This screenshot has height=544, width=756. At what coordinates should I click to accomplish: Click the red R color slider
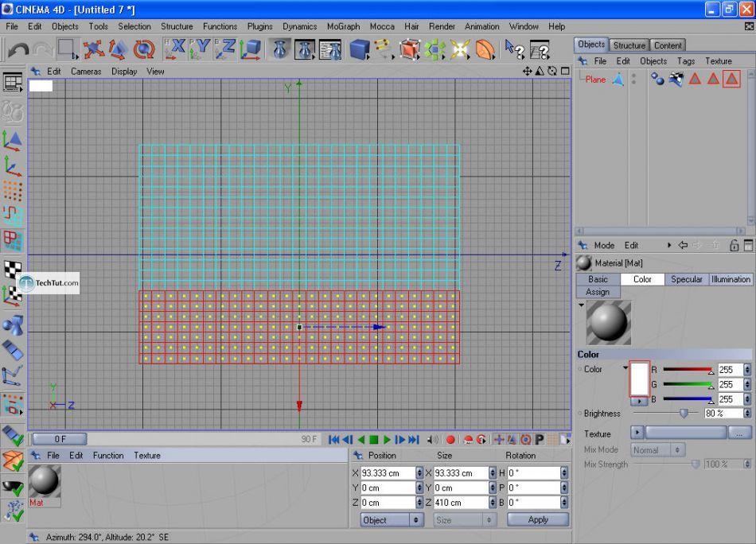click(x=688, y=370)
